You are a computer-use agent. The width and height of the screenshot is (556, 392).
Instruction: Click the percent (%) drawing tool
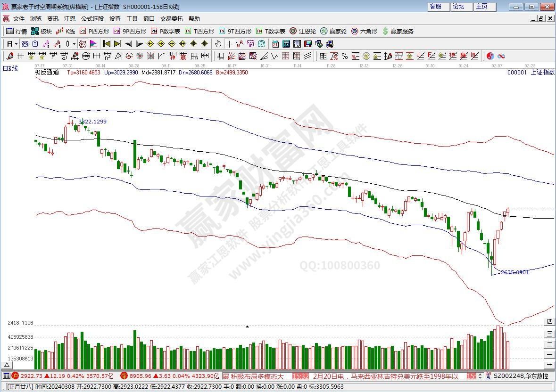coord(345,56)
